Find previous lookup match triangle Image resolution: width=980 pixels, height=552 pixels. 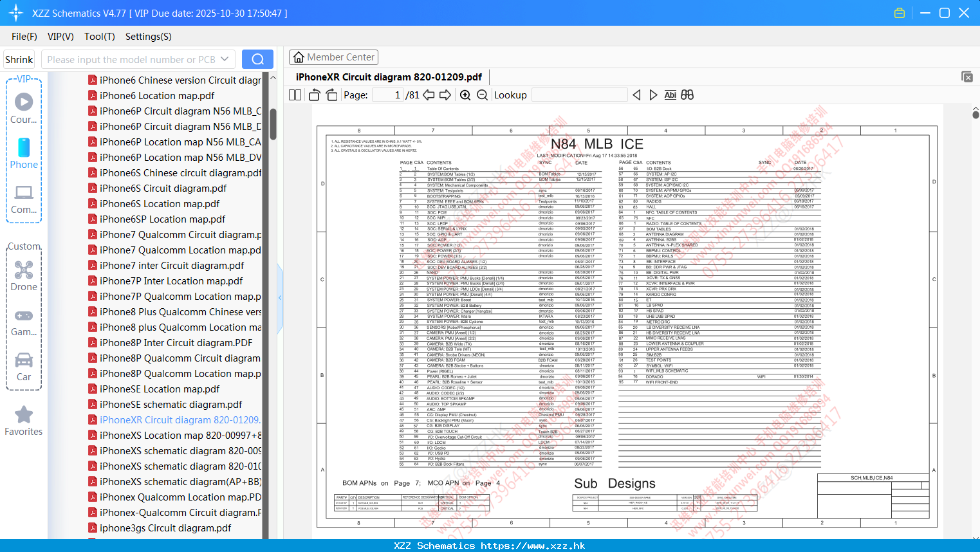pyautogui.click(x=636, y=95)
